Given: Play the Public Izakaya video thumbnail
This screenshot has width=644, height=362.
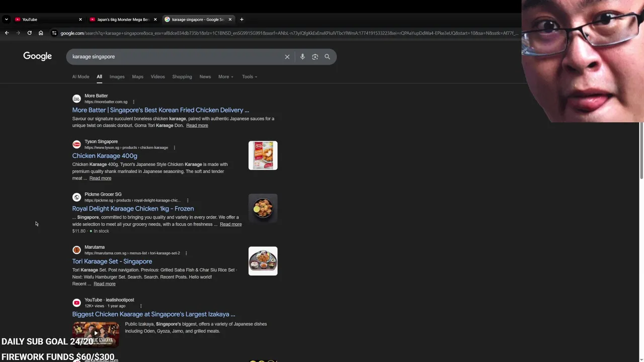Looking at the screenshot, I should [x=96, y=334].
